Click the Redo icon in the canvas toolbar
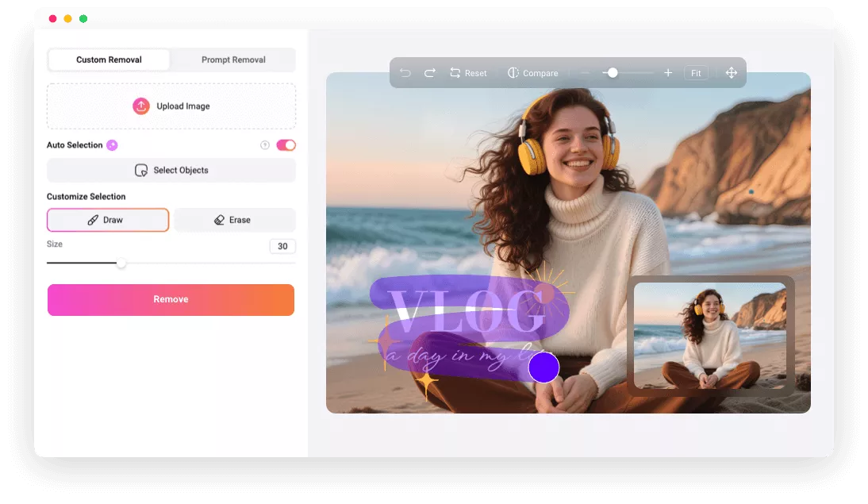868x504 pixels. tap(429, 72)
